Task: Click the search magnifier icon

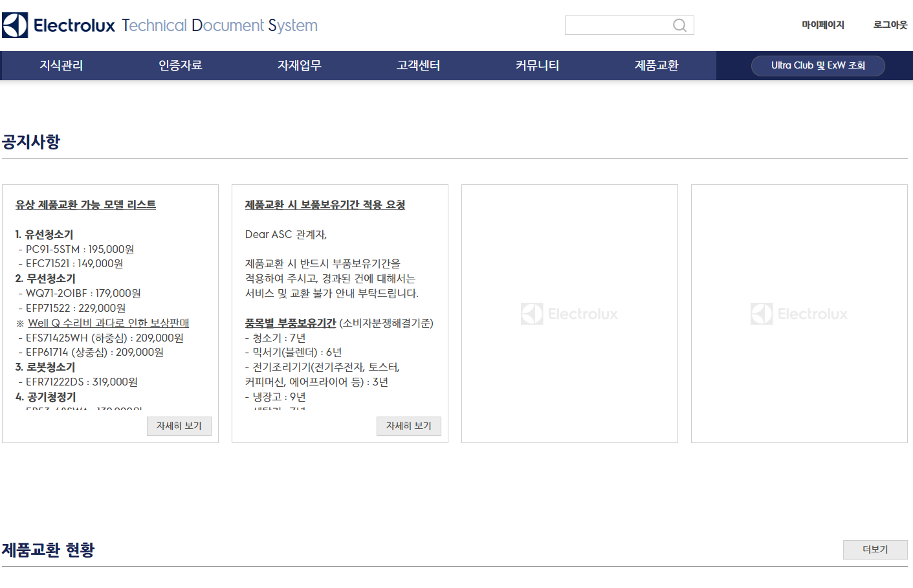Action: [x=679, y=25]
